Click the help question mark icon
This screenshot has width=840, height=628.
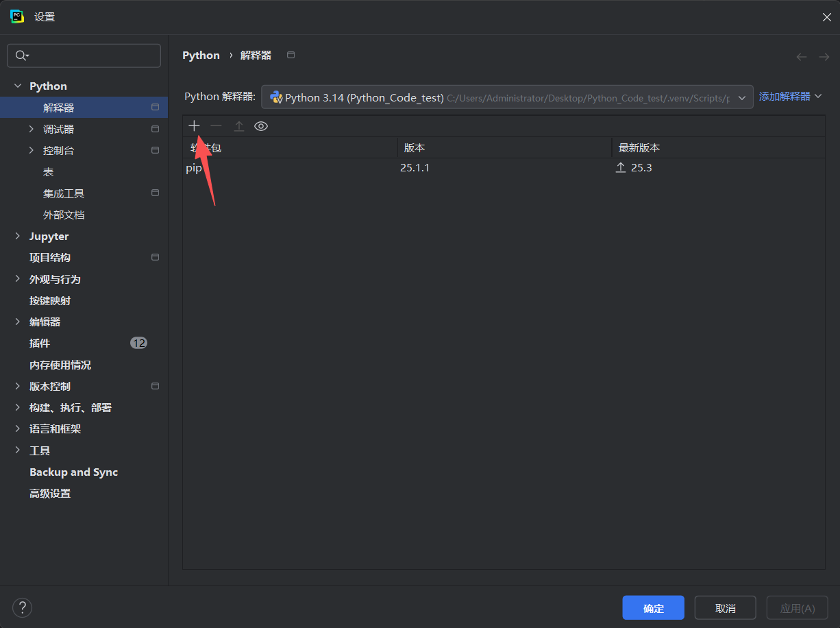[22, 607]
